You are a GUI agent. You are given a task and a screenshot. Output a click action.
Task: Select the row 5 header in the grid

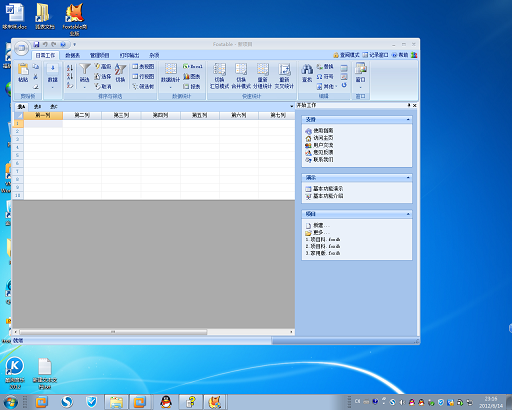click(18, 155)
